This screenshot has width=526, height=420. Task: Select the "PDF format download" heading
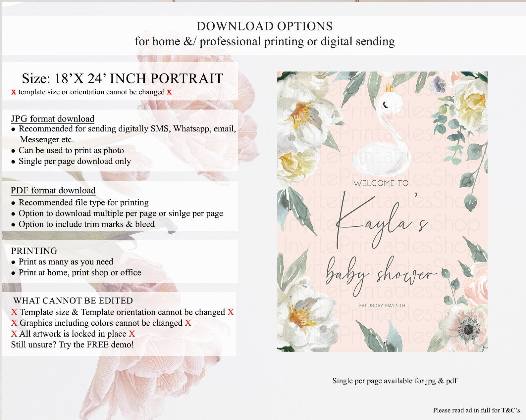coord(53,191)
